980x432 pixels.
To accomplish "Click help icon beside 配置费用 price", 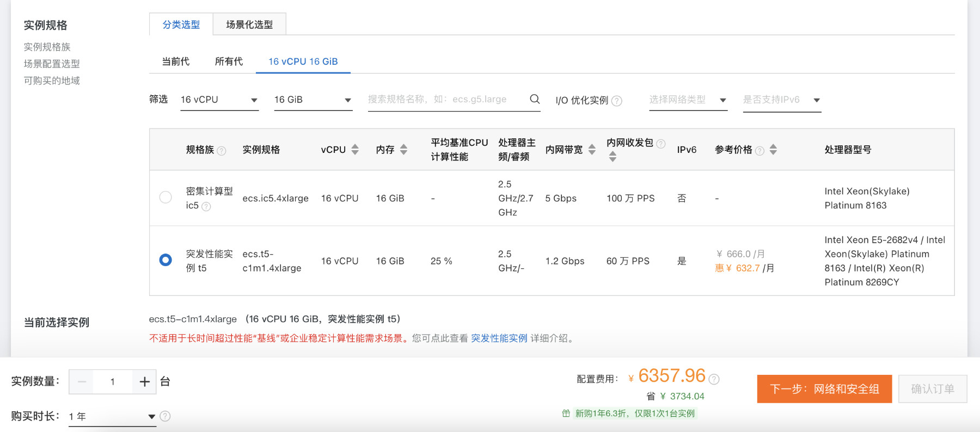I will coord(714,379).
